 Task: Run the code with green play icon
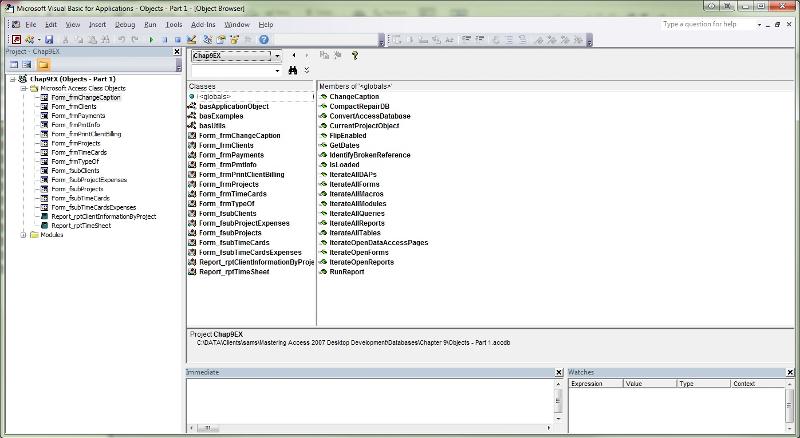(x=151, y=39)
